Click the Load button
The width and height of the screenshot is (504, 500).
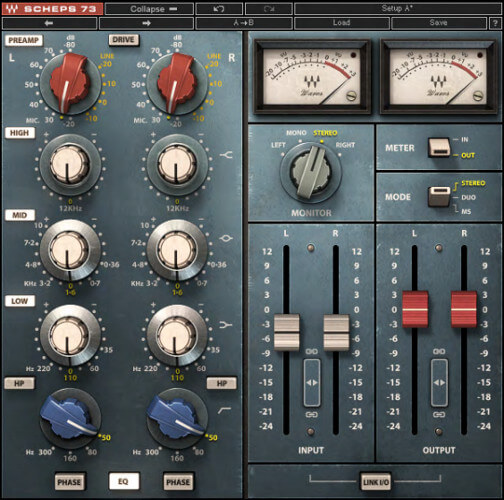(342, 23)
